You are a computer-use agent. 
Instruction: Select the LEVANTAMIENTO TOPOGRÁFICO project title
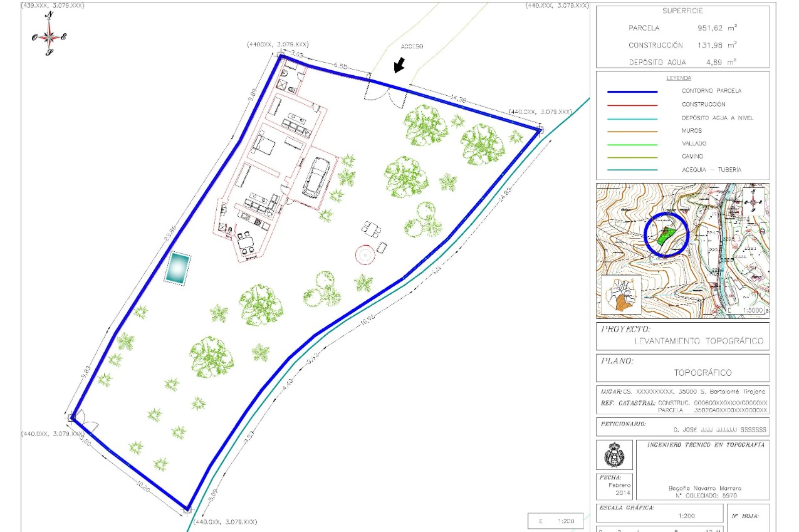tap(699, 341)
